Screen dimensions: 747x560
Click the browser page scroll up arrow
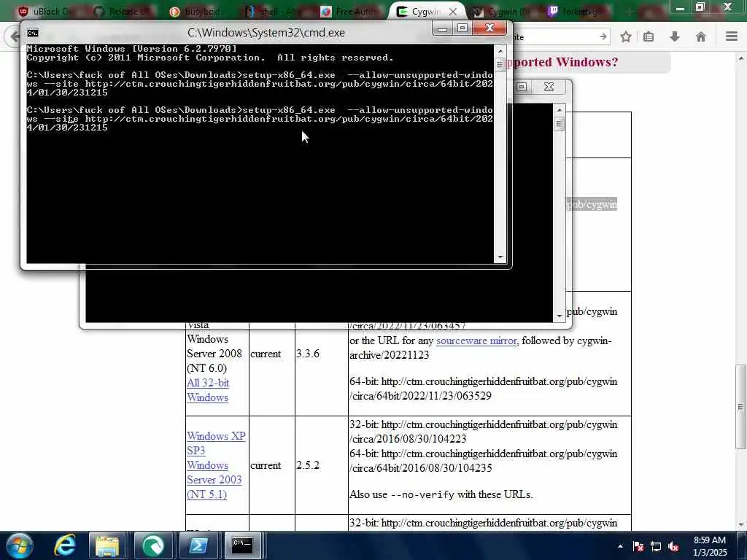click(741, 58)
